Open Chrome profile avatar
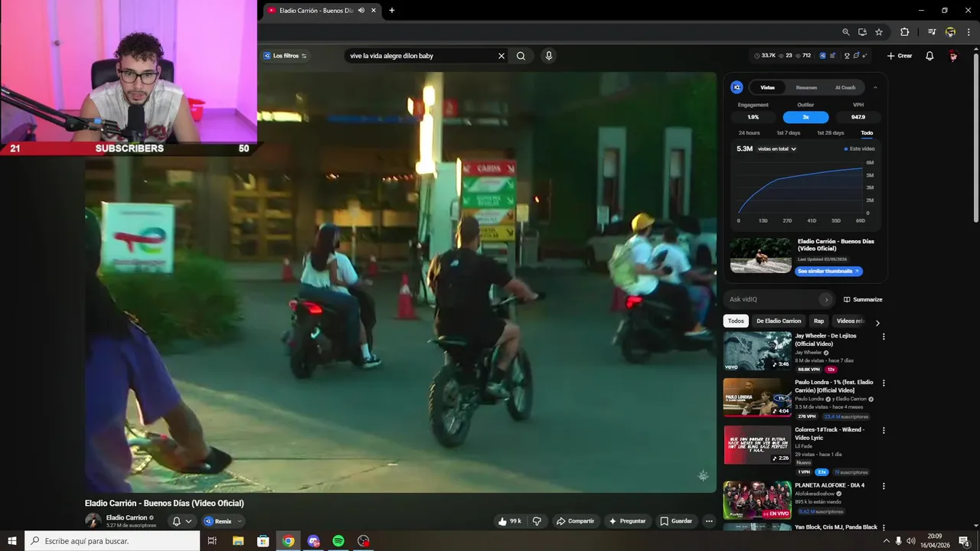 (950, 32)
